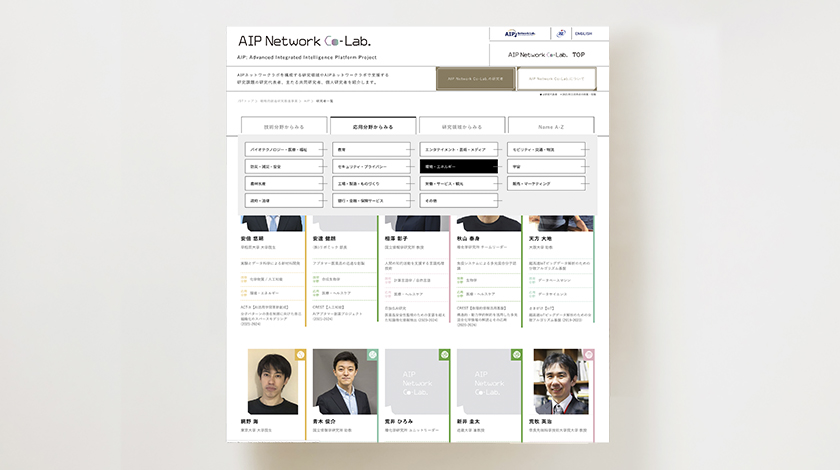Click the AIP Network Co-Lab. site title
Viewport: 840px width, 470px height.
(x=304, y=41)
